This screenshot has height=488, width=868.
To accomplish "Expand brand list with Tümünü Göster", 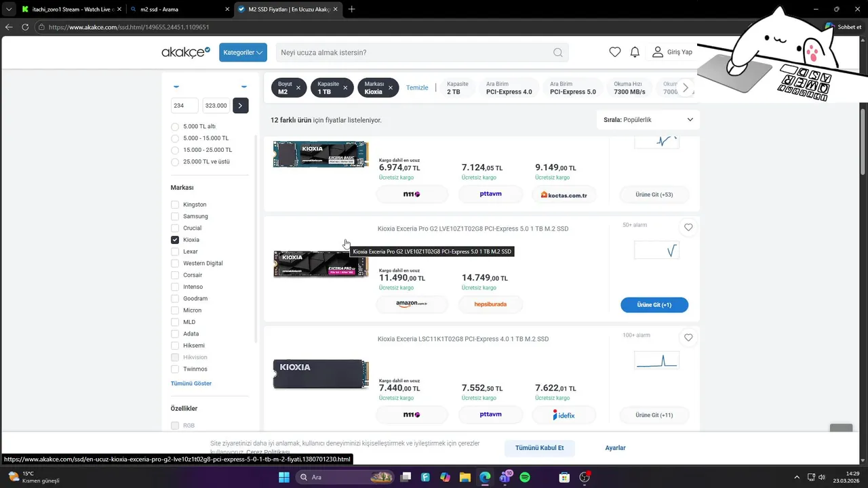I will pyautogui.click(x=191, y=384).
